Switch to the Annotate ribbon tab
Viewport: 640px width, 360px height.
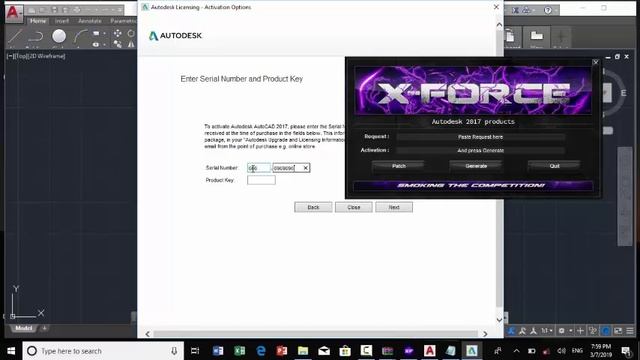pos(90,21)
